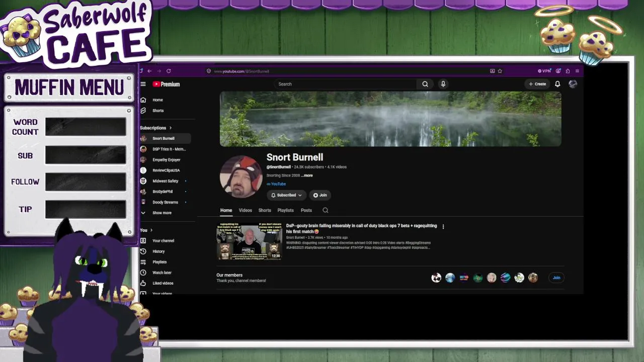Open Midwest Safety subscription
644x362 pixels.
click(165, 181)
